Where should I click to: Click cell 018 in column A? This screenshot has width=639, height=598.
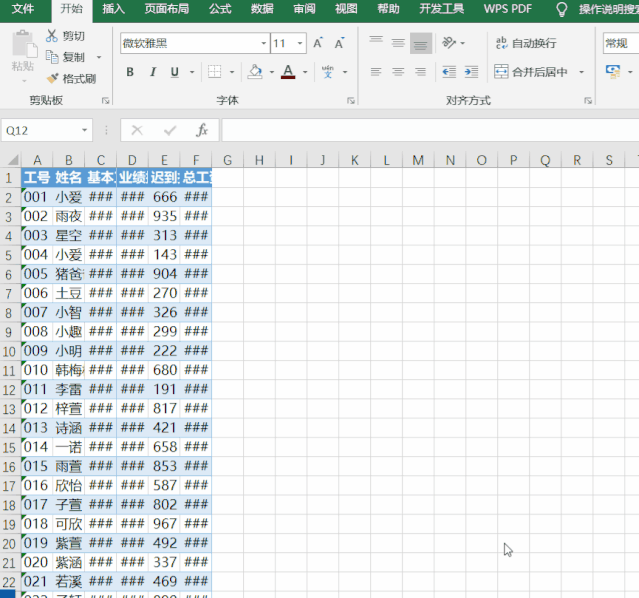click(37, 524)
